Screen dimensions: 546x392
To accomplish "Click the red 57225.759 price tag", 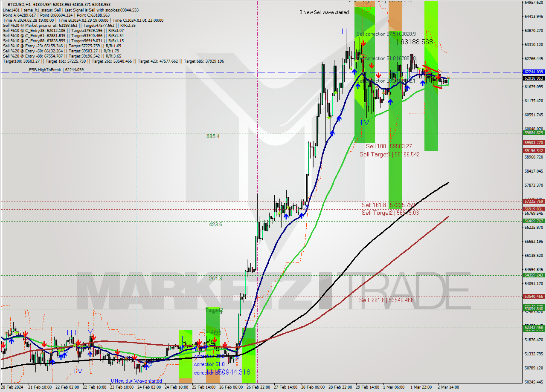I will click(534, 201).
